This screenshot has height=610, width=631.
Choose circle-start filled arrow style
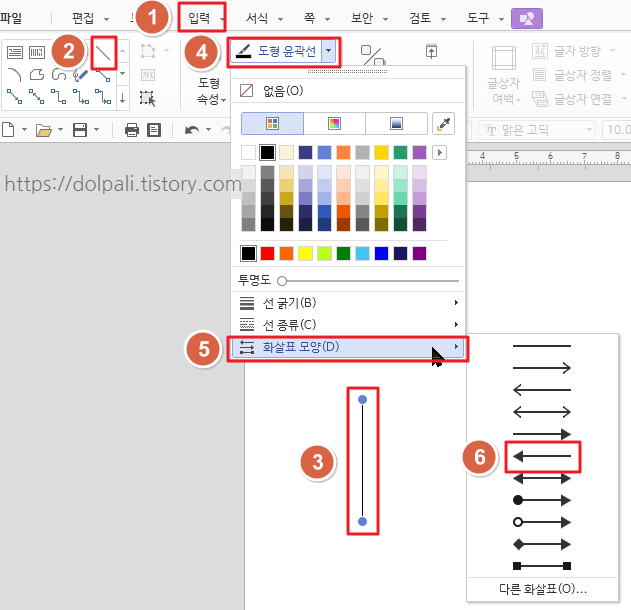(x=542, y=500)
